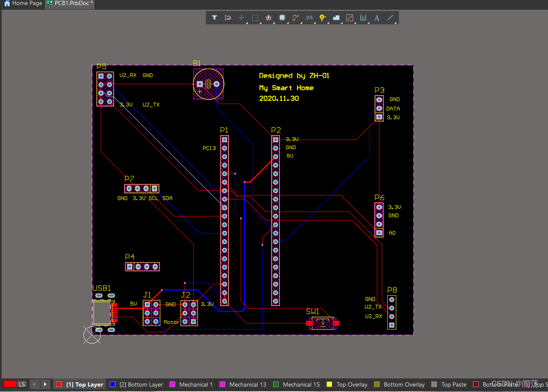Viewport: 548px width, 392px height.
Task: Select the Mechanical 15 layer tab
Action: click(x=296, y=384)
